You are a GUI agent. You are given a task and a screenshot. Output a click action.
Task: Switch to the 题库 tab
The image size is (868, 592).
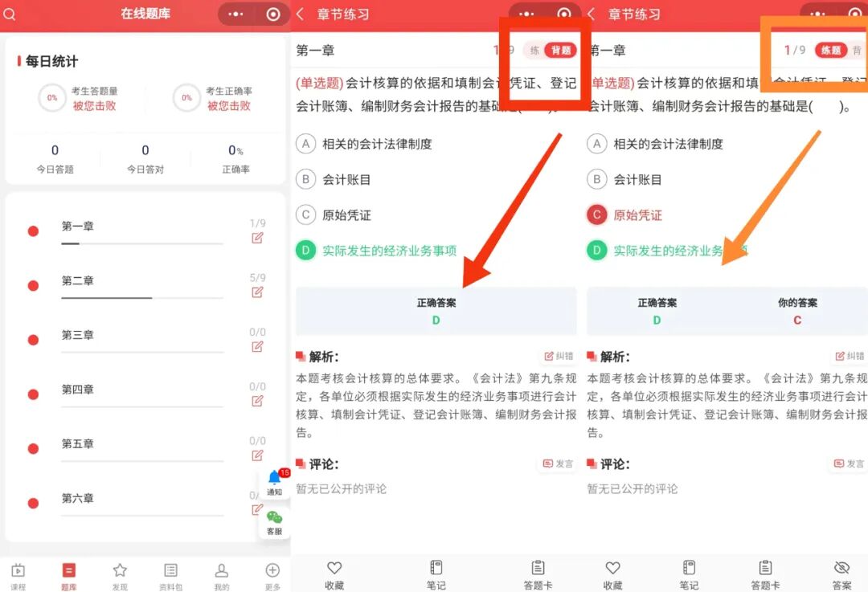(69, 572)
